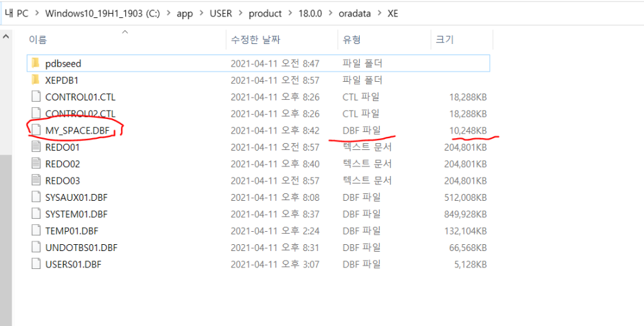Click the 66,568KB size of UNDOTBS01.DBF
This screenshot has width=644, height=326.
pos(468,248)
